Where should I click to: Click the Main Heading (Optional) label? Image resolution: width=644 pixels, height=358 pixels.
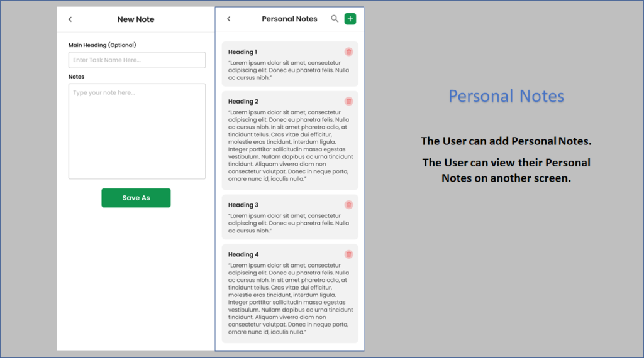tap(103, 45)
